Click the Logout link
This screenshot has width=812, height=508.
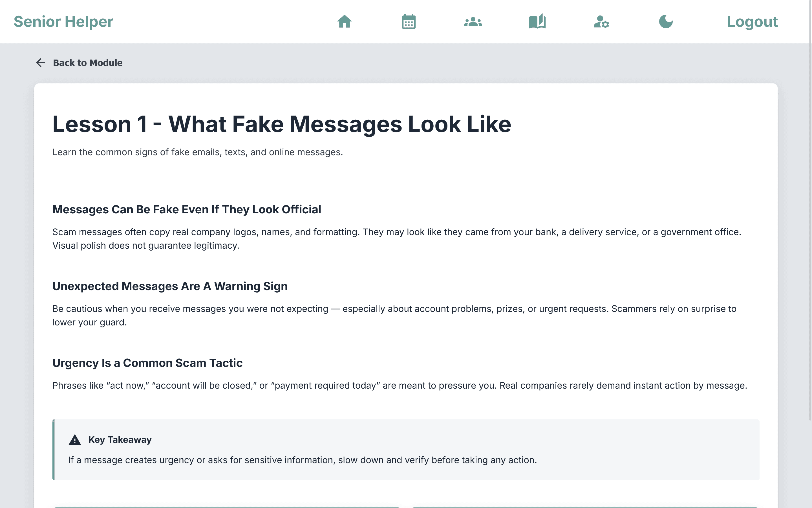(x=752, y=21)
